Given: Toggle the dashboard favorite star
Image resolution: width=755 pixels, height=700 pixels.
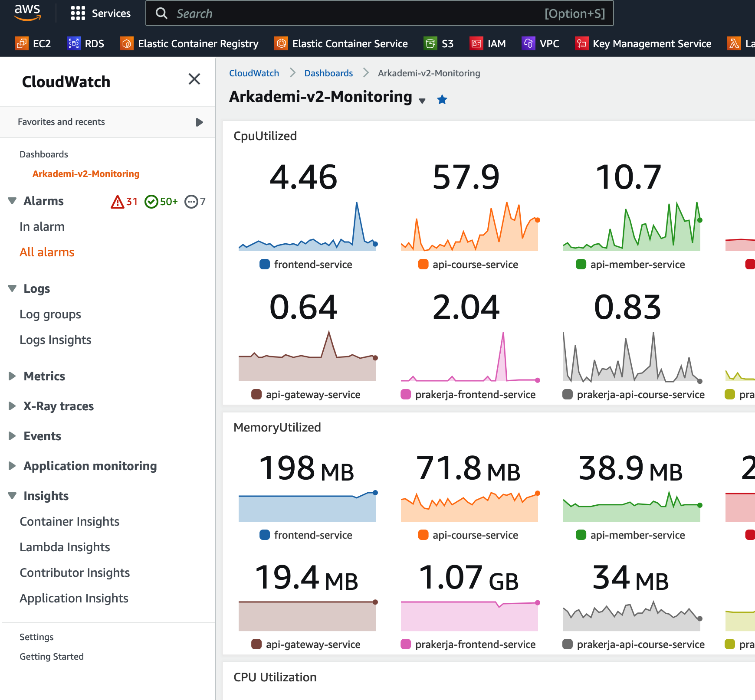Looking at the screenshot, I should pyautogui.click(x=442, y=100).
